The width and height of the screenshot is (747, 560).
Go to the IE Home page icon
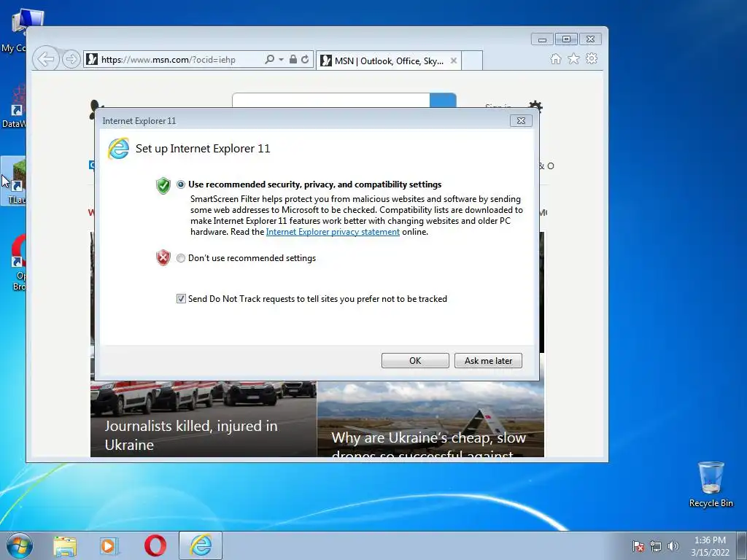pyautogui.click(x=555, y=58)
